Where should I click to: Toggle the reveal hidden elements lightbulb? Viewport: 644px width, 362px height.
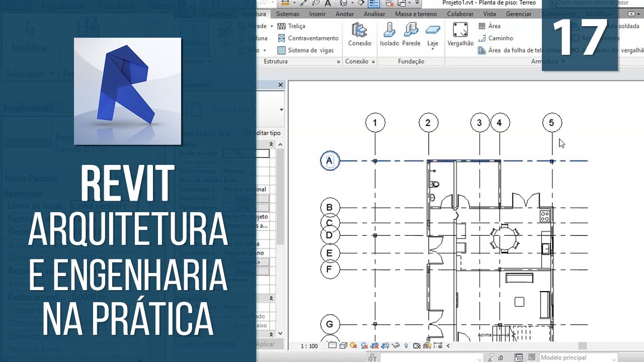click(x=406, y=346)
